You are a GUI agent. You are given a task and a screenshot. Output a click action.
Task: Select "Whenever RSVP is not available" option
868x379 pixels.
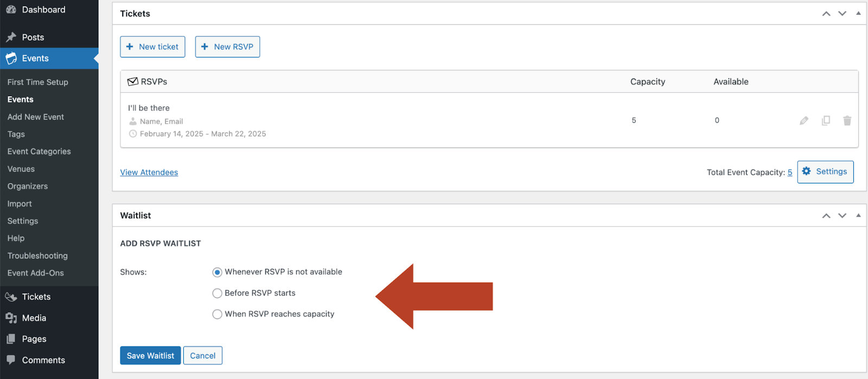[217, 272]
